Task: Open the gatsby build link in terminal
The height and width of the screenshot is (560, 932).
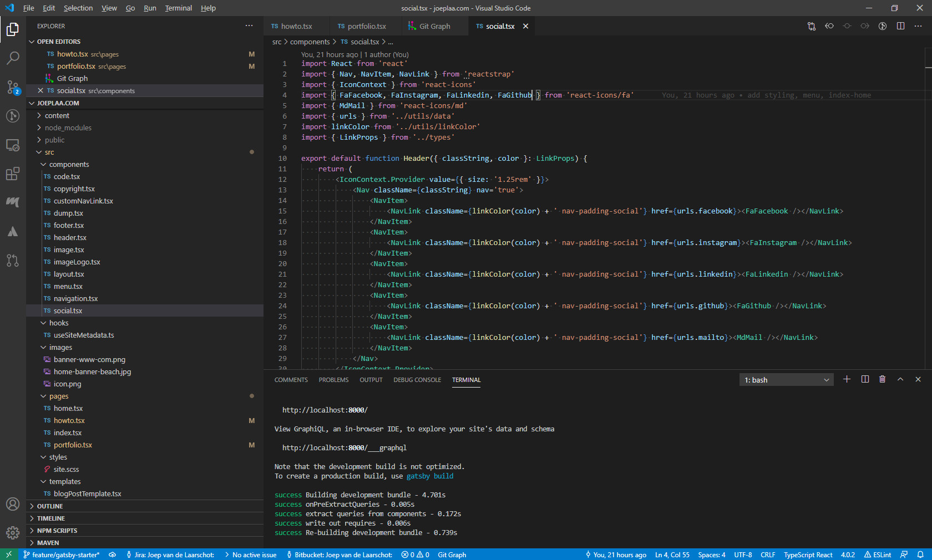Action: [429, 476]
